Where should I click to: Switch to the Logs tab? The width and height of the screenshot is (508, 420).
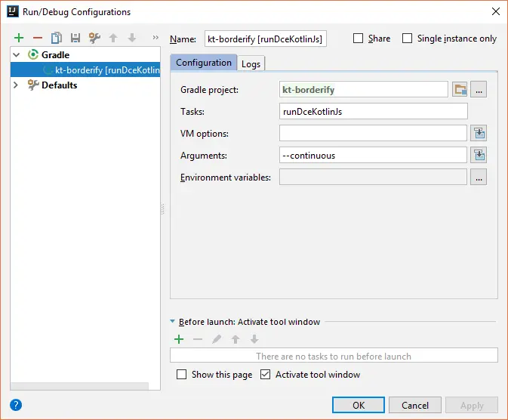click(251, 63)
